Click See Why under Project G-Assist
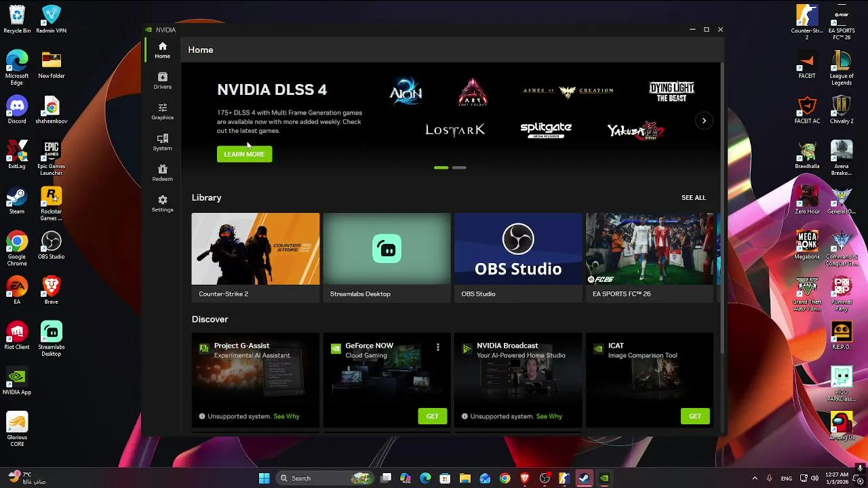This screenshot has width=868, height=488. click(286, 416)
